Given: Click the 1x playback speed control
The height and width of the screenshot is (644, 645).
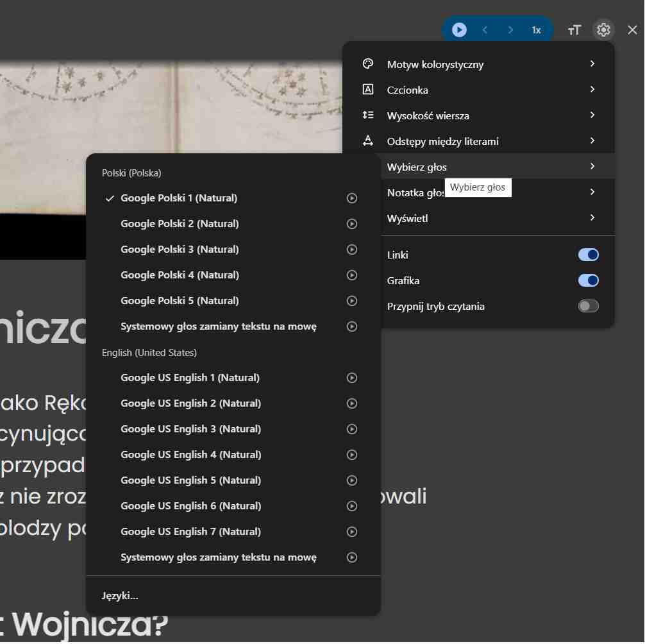Looking at the screenshot, I should coord(537,30).
